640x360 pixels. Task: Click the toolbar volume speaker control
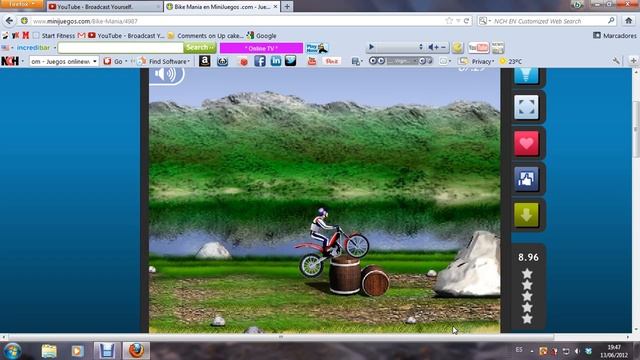coord(431,47)
